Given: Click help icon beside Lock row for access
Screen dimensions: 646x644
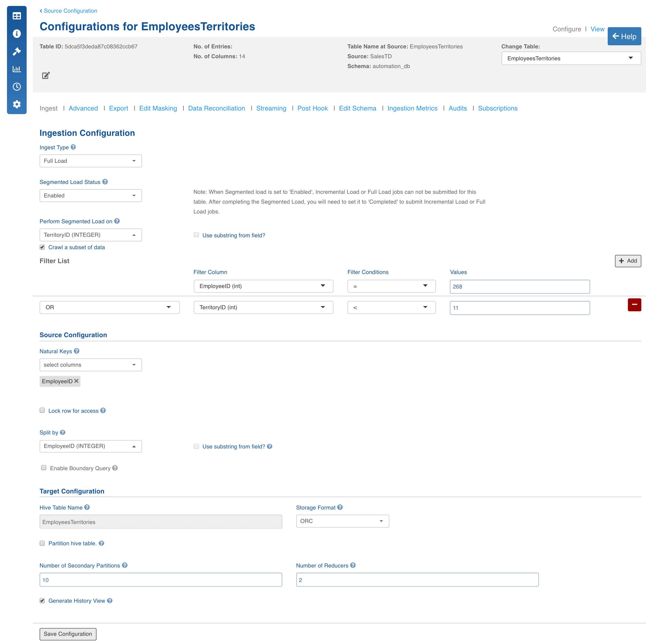Looking at the screenshot, I should [x=103, y=410].
